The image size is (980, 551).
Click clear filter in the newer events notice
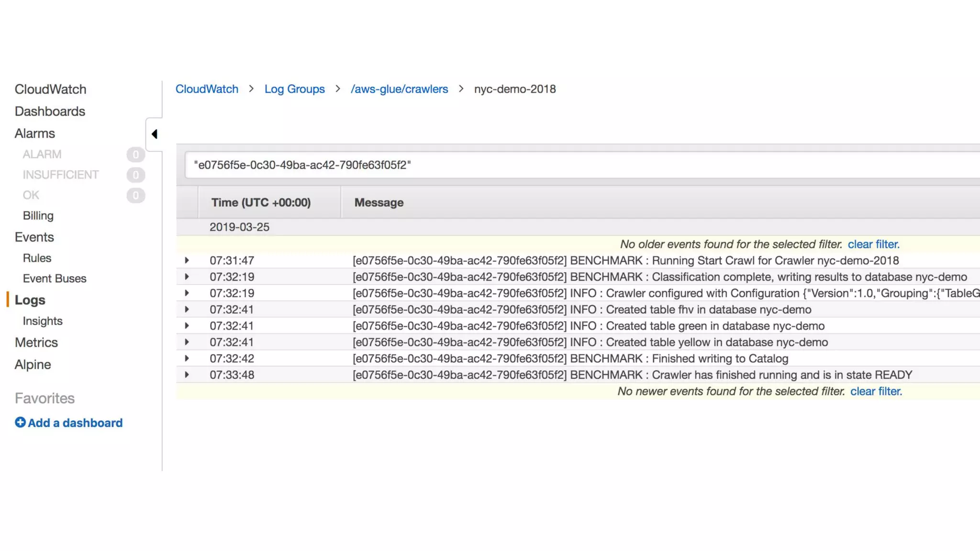(x=876, y=391)
